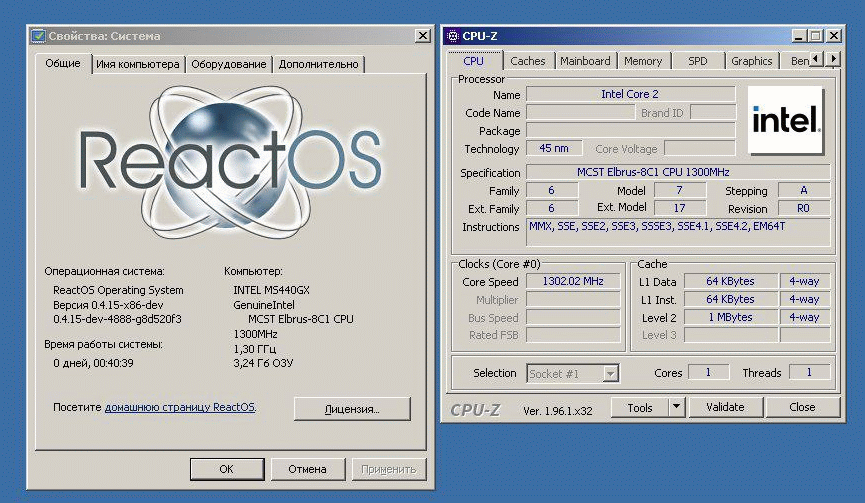The image size is (865, 503).
Task: Click the Technology value 45 nm
Action: coord(554,148)
